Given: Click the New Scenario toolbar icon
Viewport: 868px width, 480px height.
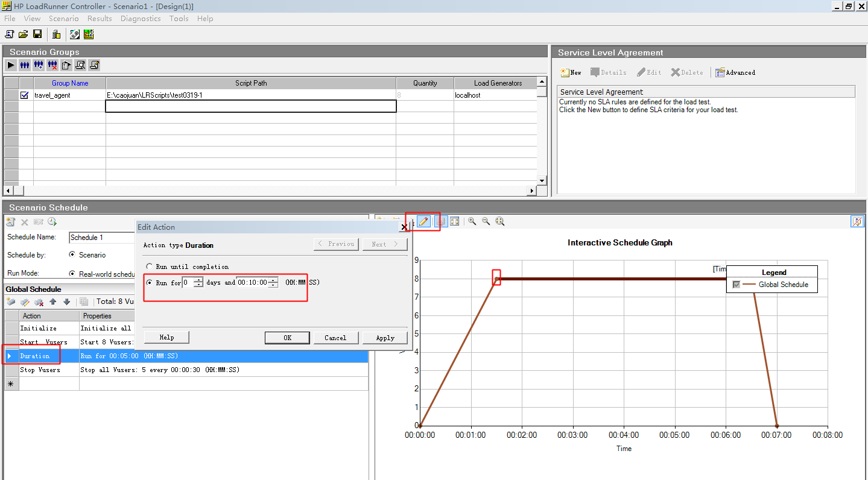Looking at the screenshot, I should (9, 34).
